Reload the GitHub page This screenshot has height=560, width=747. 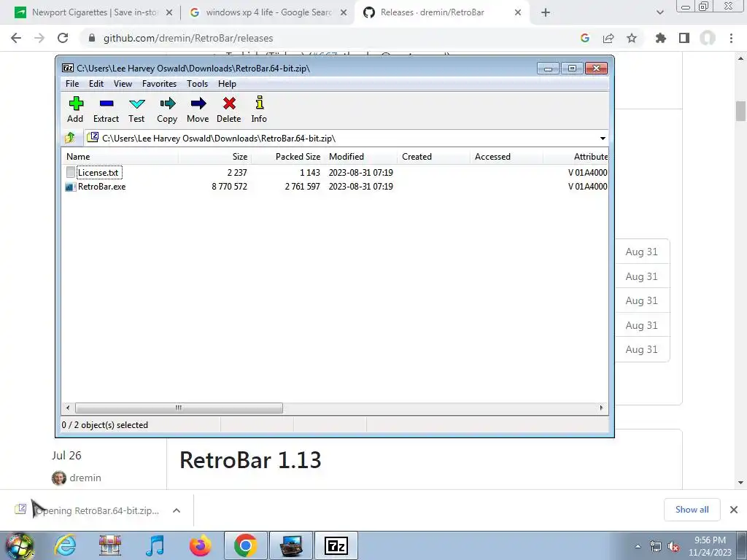click(63, 38)
